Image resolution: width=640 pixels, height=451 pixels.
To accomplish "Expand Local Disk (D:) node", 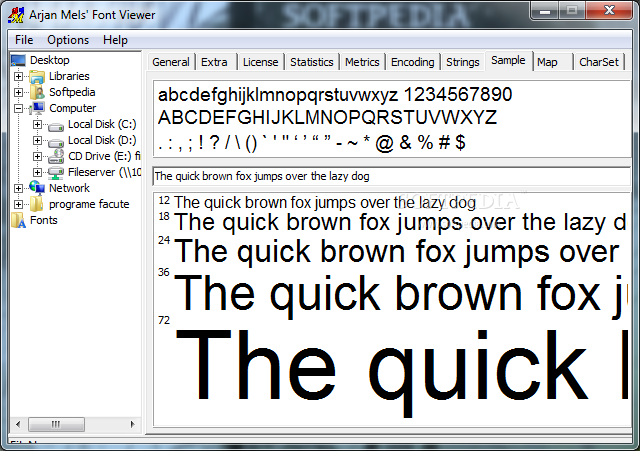I will [37, 140].
